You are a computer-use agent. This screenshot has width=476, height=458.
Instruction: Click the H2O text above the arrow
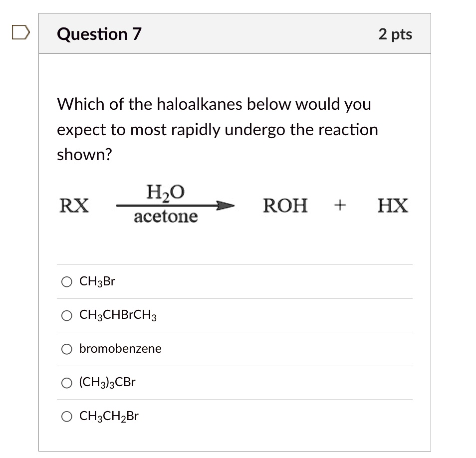click(x=165, y=191)
